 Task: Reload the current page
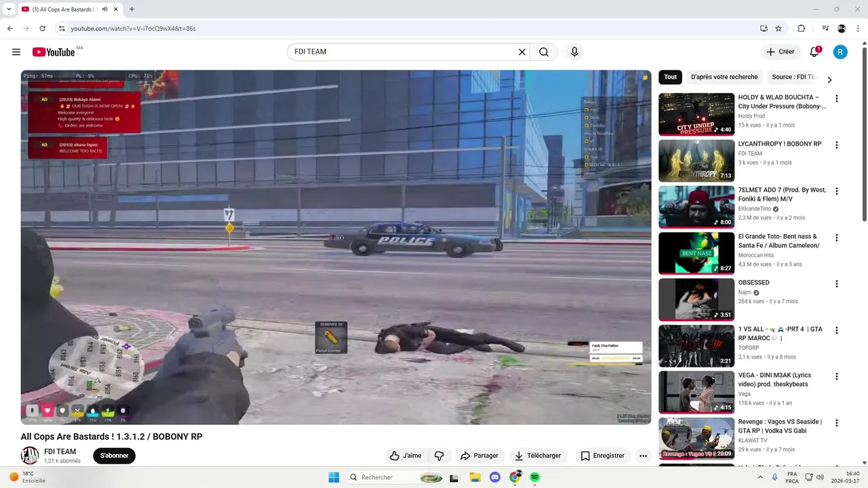42,28
